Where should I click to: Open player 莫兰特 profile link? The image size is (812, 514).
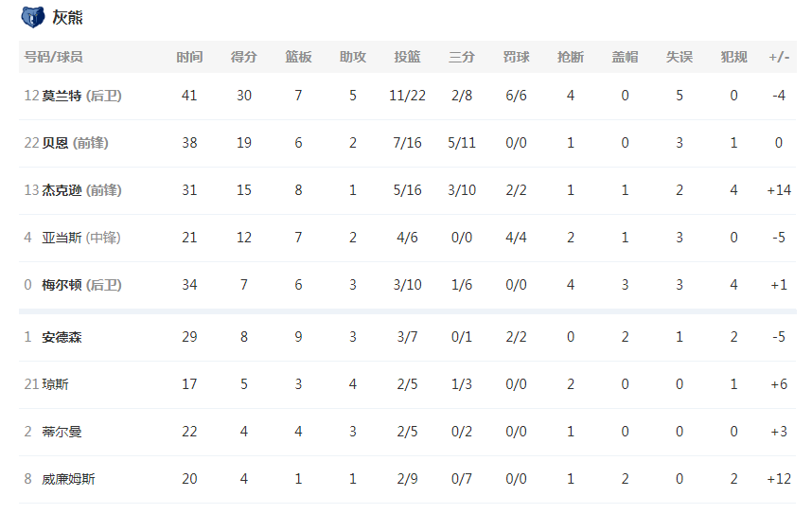62,96
